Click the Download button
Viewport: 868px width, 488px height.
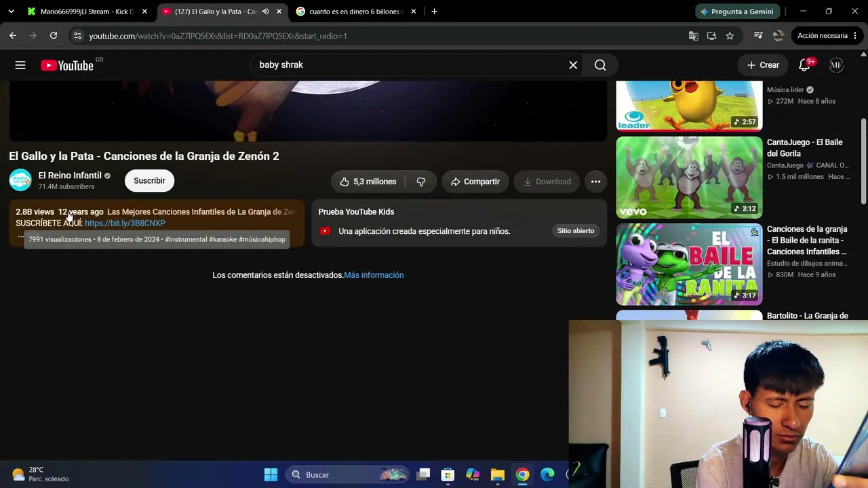click(547, 182)
